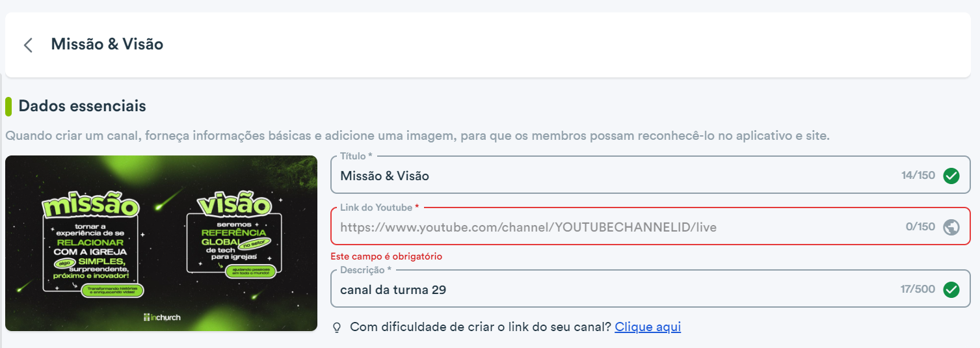Click the 'missão' badge graphic in the banner
This screenshot has width=980, height=348.
pyautogui.click(x=90, y=206)
